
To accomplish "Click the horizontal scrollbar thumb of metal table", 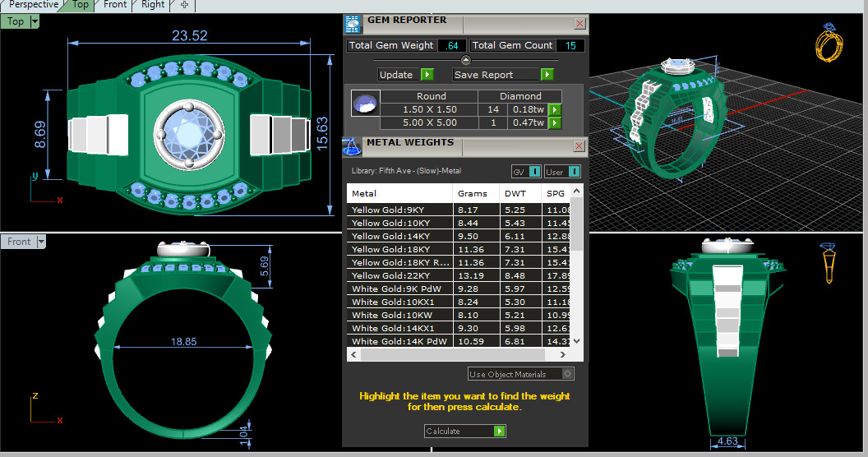I will pos(453,354).
